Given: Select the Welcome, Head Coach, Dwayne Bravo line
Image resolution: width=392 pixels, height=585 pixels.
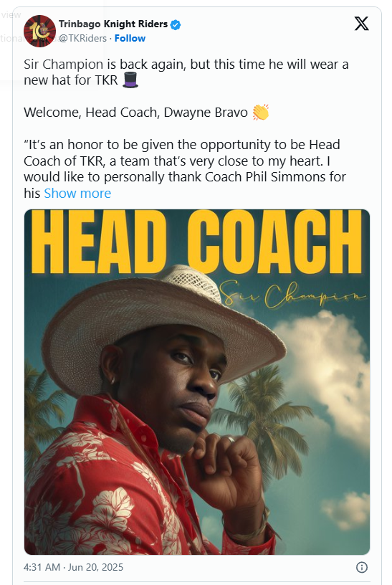Looking at the screenshot, I should pos(135,113).
